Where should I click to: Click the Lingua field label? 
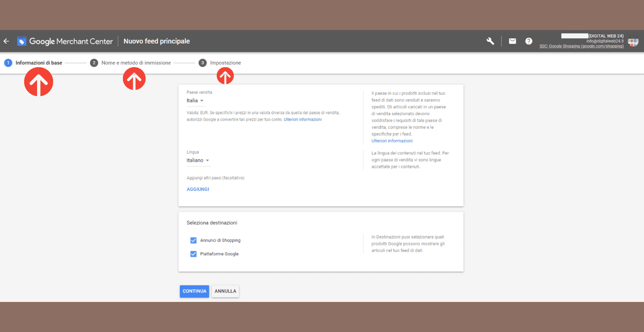click(193, 152)
